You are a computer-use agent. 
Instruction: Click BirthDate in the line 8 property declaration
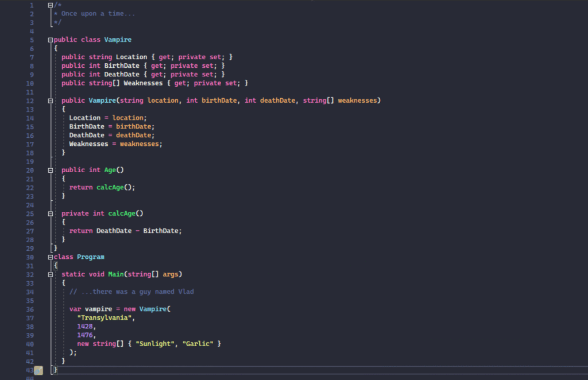coord(122,65)
